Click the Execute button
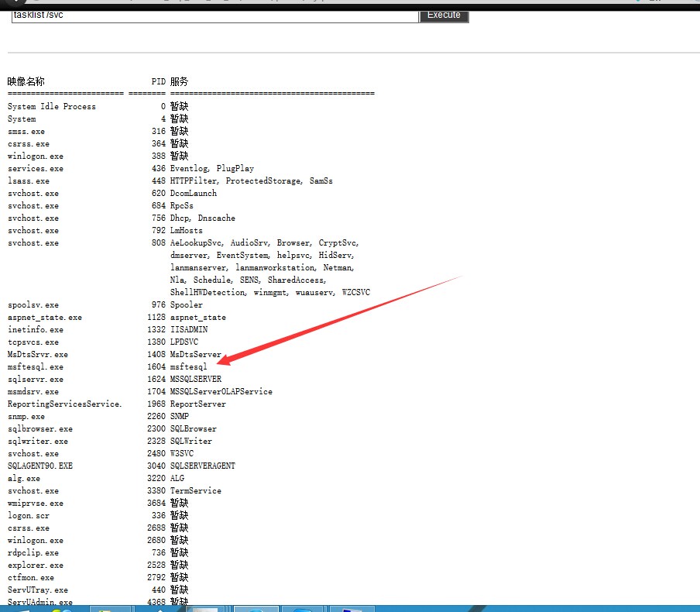700x612 pixels. (x=444, y=15)
